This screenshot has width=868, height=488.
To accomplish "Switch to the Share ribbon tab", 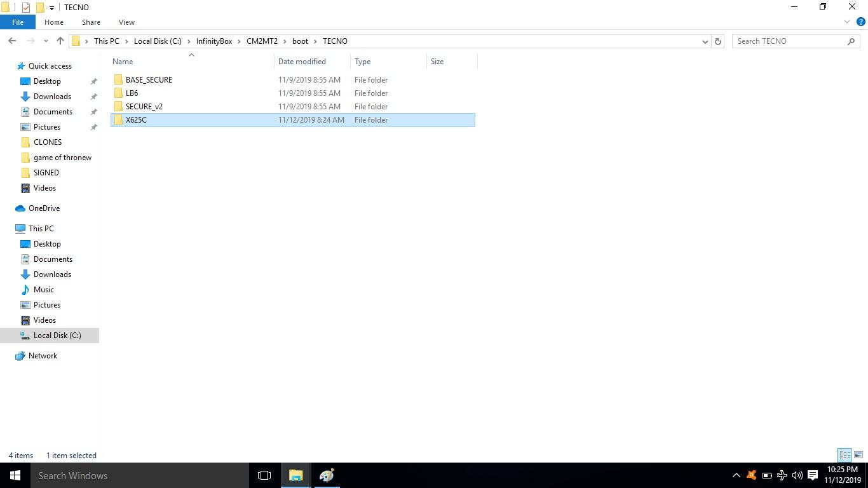I will coord(91,22).
